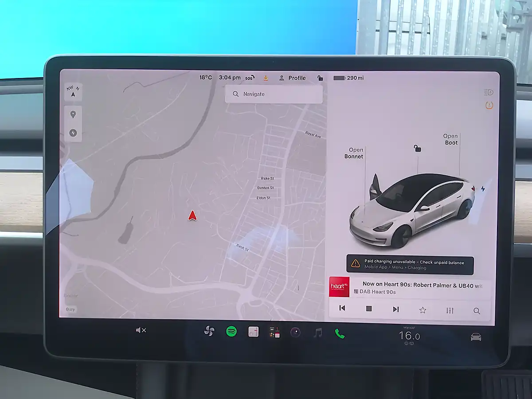This screenshot has height=399, width=532.
Task: Show chargers via the lightning bolt map button
Action: click(x=73, y=133)
